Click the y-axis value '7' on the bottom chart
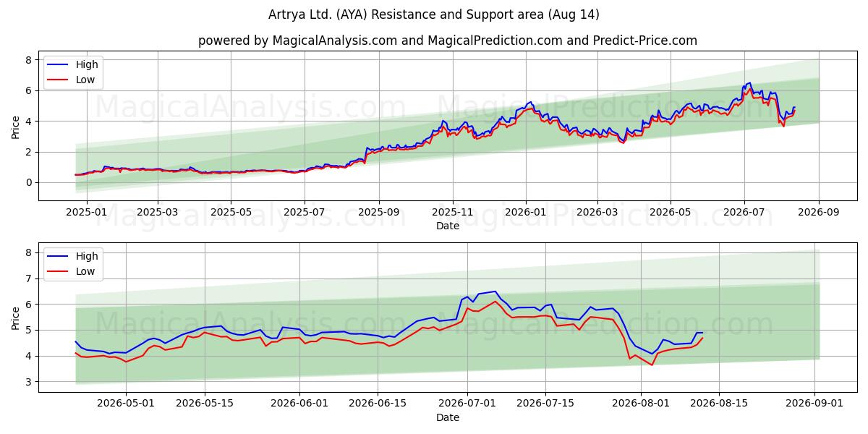This screenshot has width=868, height=434. [x=29, y=278]
